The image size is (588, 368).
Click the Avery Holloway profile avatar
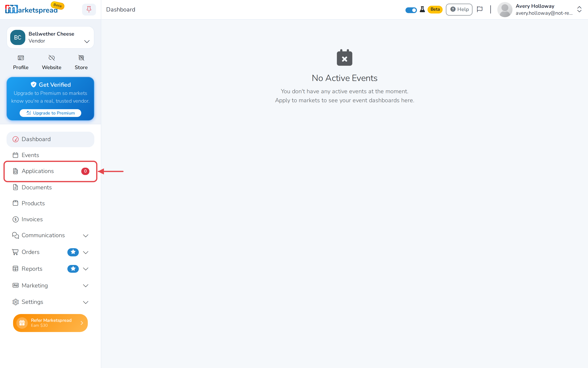click(x=505, y=9)
